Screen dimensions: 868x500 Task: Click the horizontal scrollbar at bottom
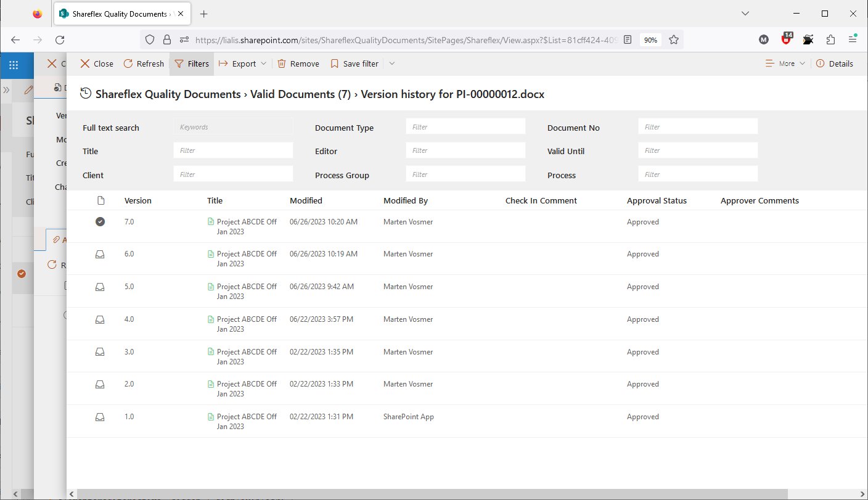[432, 494]
